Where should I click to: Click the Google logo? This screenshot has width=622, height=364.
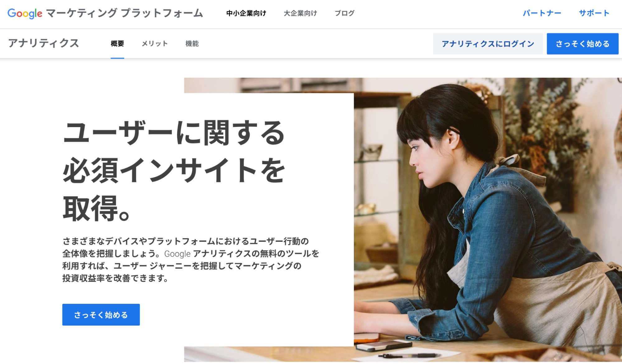(x=25, y=13)
